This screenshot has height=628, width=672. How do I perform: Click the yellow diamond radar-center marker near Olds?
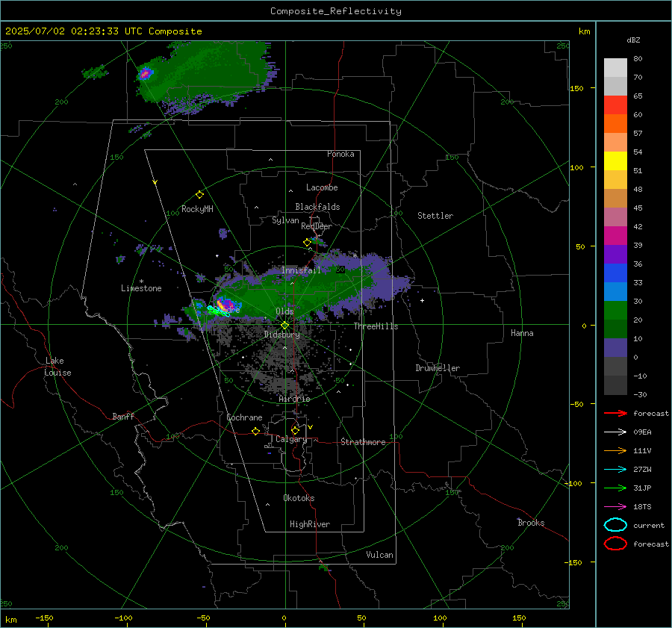(284, 326)
